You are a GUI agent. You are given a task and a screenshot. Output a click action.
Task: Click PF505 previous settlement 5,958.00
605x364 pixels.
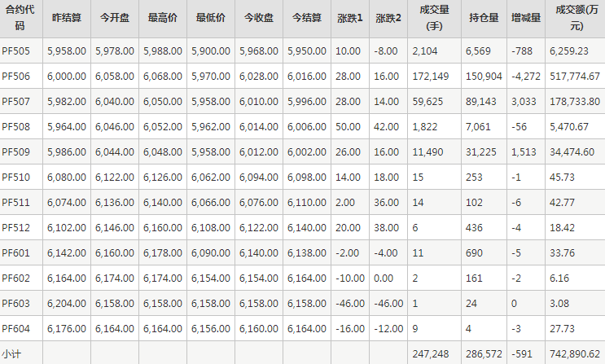click(67, 51)
